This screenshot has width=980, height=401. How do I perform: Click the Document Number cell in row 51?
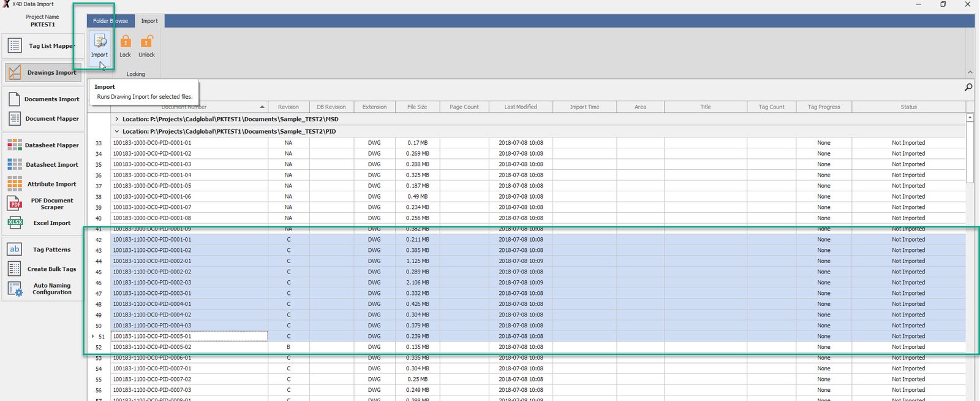[x=189, y=336]
